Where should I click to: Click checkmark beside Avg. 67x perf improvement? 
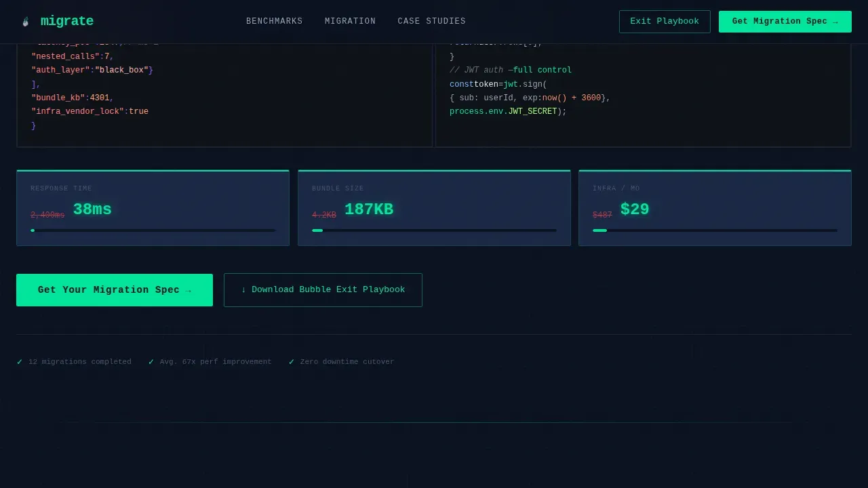coord(151,362)
